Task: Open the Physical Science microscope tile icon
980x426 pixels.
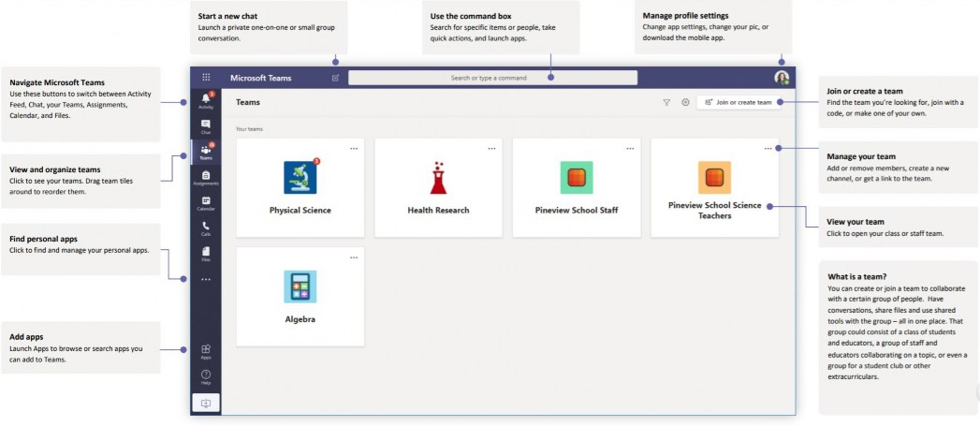Action: tap(300, 178)
